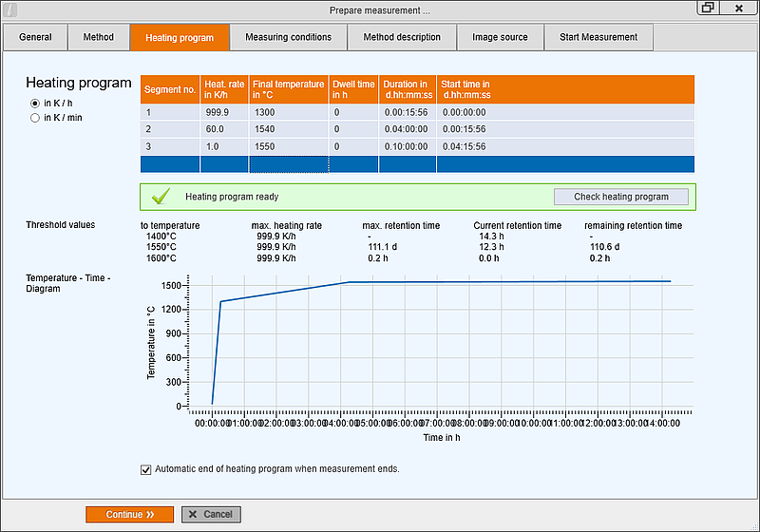Click the 'Time in h' axis label
The width and height of the screenshot is (760, 532).
[x=442, y=438]
